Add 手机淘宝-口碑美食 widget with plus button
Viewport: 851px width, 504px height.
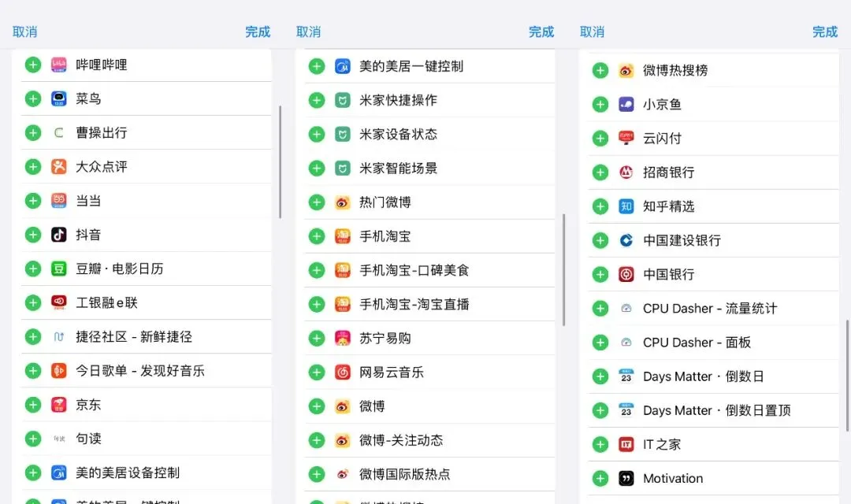[x=317, y=270]
